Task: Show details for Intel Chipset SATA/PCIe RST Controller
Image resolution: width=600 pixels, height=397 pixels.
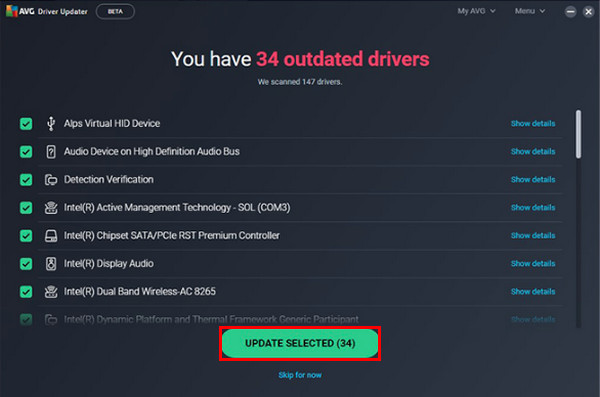Action: (533, 235)
